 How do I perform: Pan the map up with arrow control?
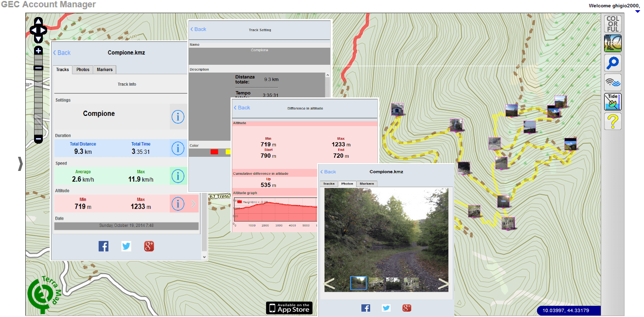coord(38,22)
